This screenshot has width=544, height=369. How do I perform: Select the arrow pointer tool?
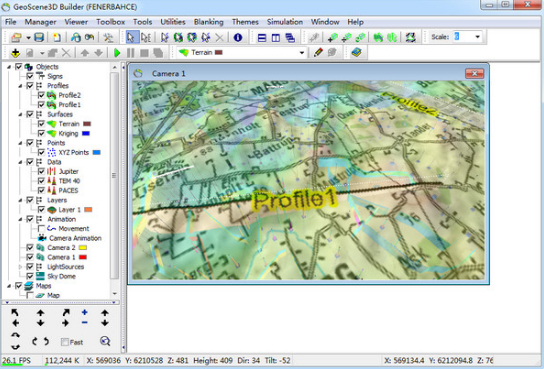click(131, 37)
